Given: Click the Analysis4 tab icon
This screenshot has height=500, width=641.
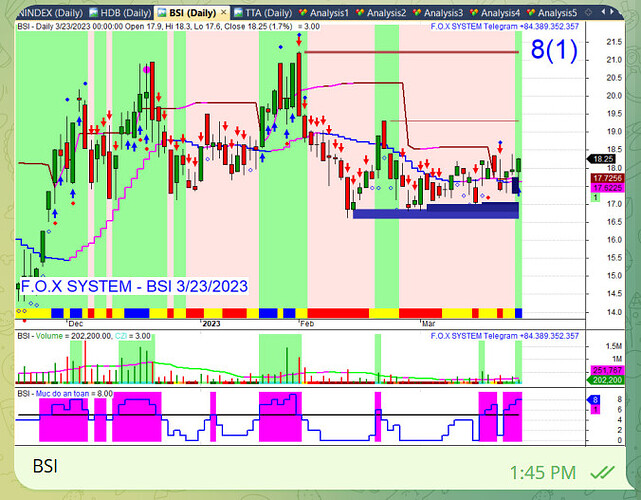Looking at the screenshot, I should click(x=474, y=13).
